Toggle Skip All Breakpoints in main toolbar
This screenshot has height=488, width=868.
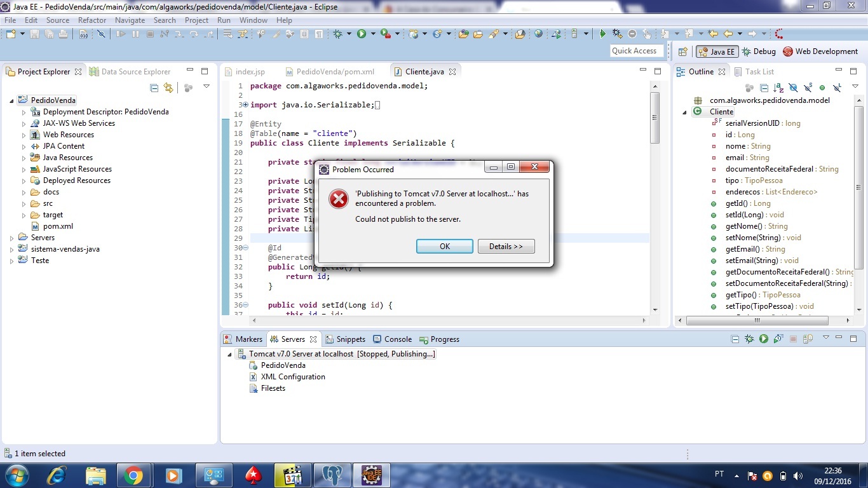(x=100, y=34)
